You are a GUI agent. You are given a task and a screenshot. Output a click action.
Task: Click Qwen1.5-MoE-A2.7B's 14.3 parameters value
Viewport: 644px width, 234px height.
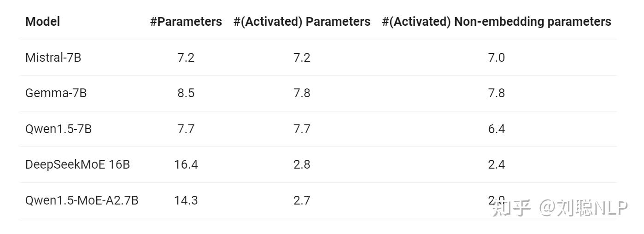tap(186, 200)
